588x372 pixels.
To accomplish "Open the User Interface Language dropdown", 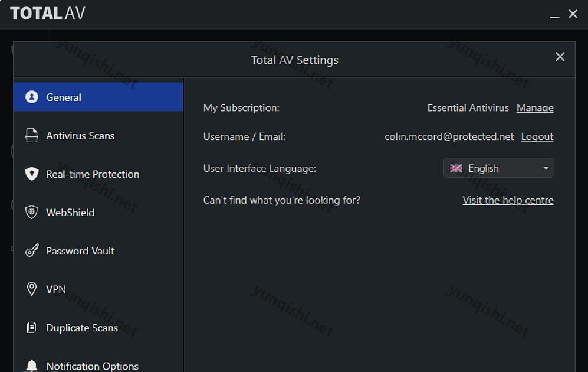I will [x=498, y=168].
